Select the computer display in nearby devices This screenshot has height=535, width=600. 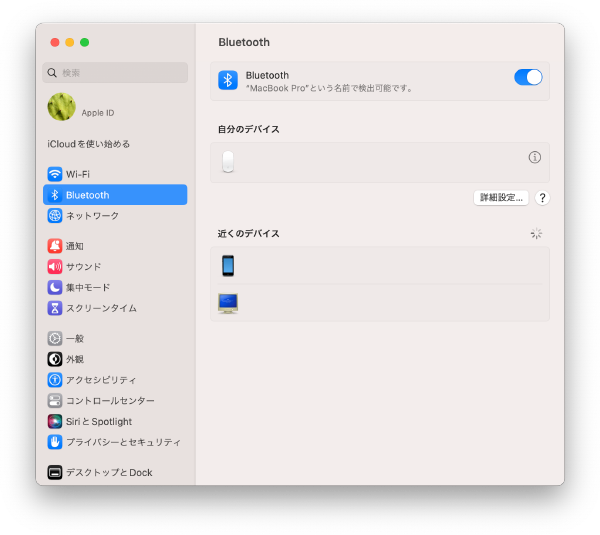[x=380, y=303]
